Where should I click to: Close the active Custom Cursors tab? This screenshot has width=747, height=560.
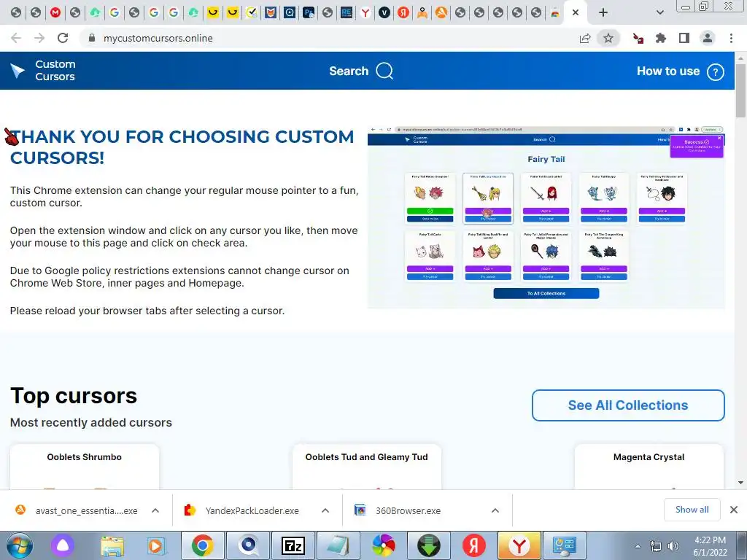coord(576,13)
